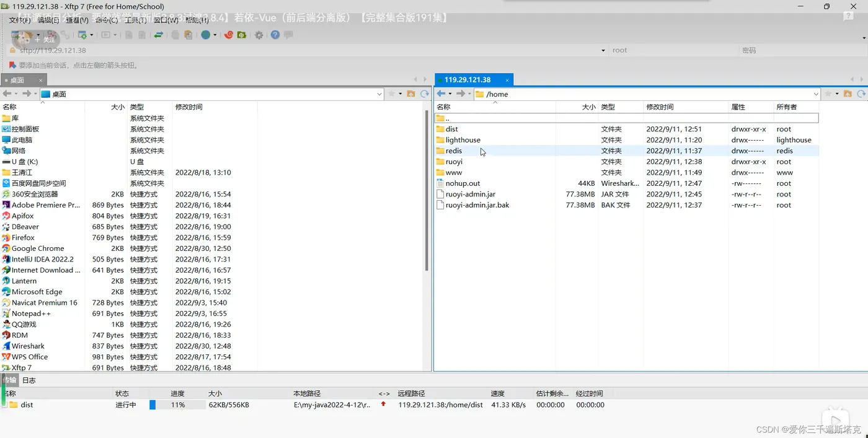Viewport: 868px width, 438px height.
Task: Click the bookmark flag icon in hint bar
Action: (x=12, y=65)
